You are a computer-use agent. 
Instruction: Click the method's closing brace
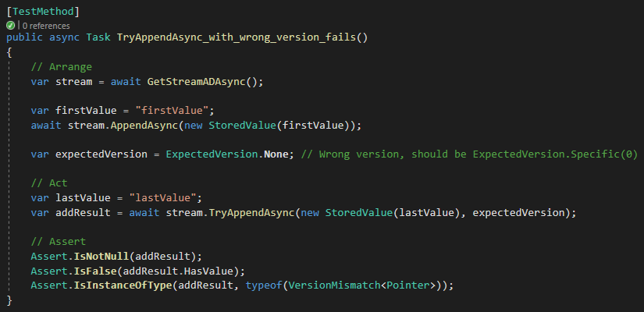[9, 300]
